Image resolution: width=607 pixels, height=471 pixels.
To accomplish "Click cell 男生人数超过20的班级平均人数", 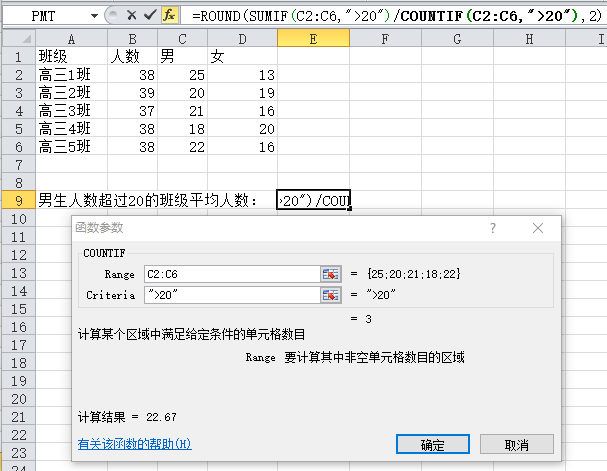I will 147,200.
